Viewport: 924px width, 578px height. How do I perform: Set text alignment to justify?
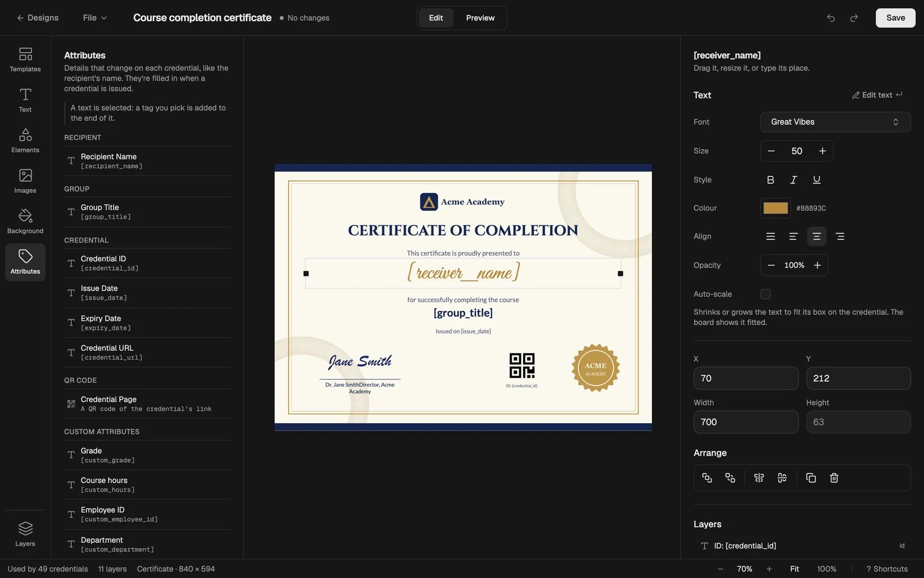click(x=770, y=236)
